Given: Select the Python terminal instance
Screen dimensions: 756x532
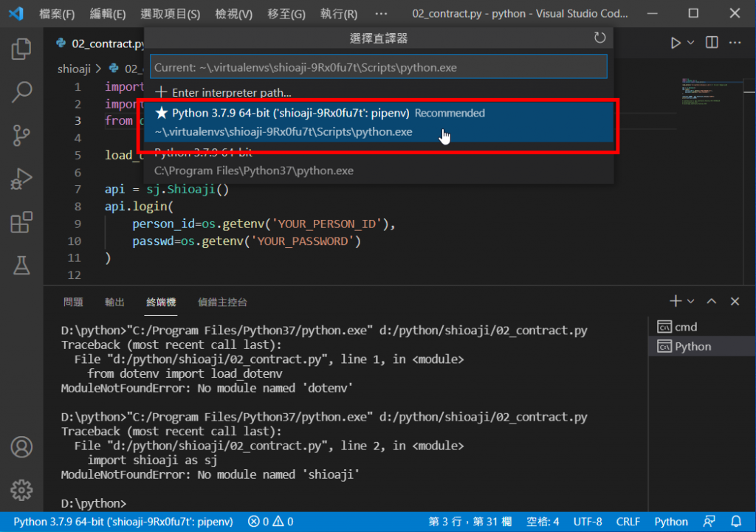Looking at the screenshot, I should click(702, 347).
